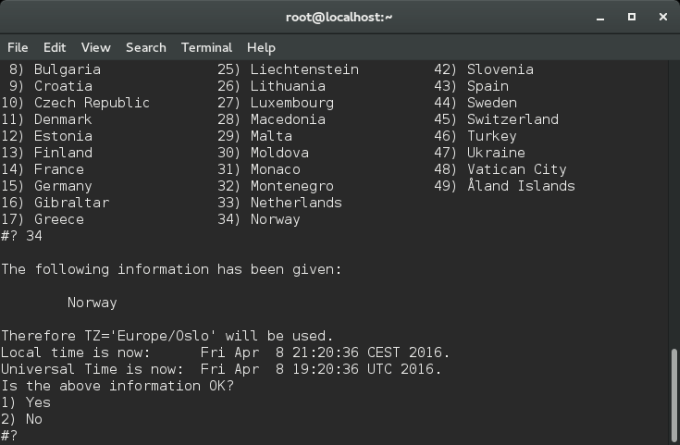
Task: Open the Search menu
Action: 146,47
